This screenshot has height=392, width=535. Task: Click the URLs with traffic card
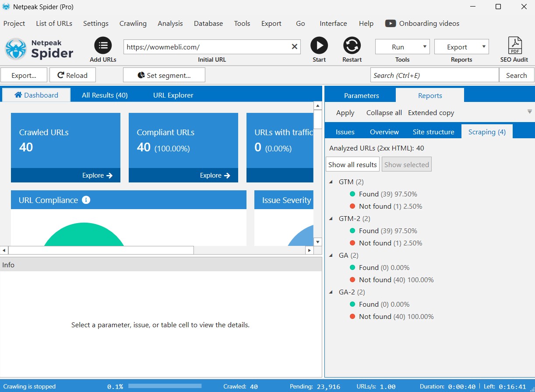pos(280,147)
